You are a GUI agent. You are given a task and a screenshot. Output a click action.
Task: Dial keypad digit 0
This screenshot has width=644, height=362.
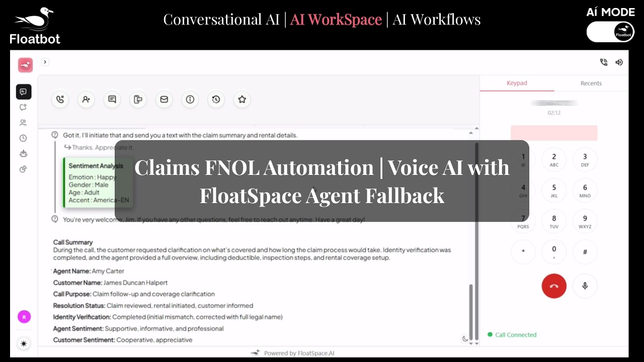click(x=554, y=252)
